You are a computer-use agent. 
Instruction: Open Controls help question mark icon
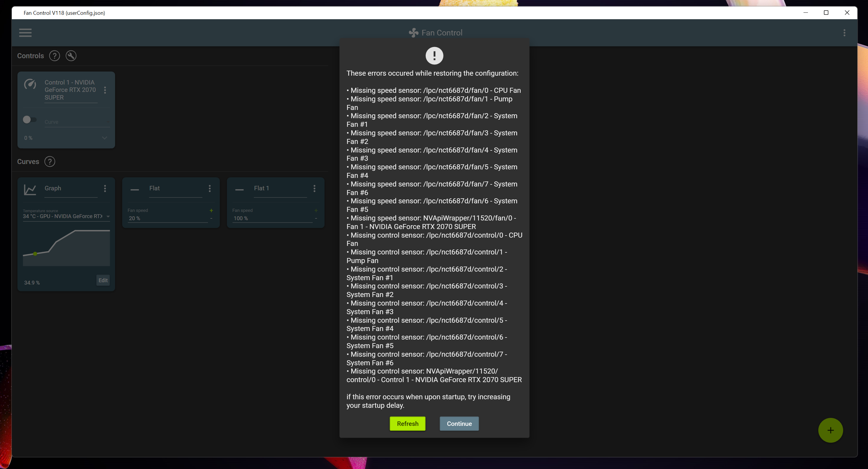coord(55,56)
